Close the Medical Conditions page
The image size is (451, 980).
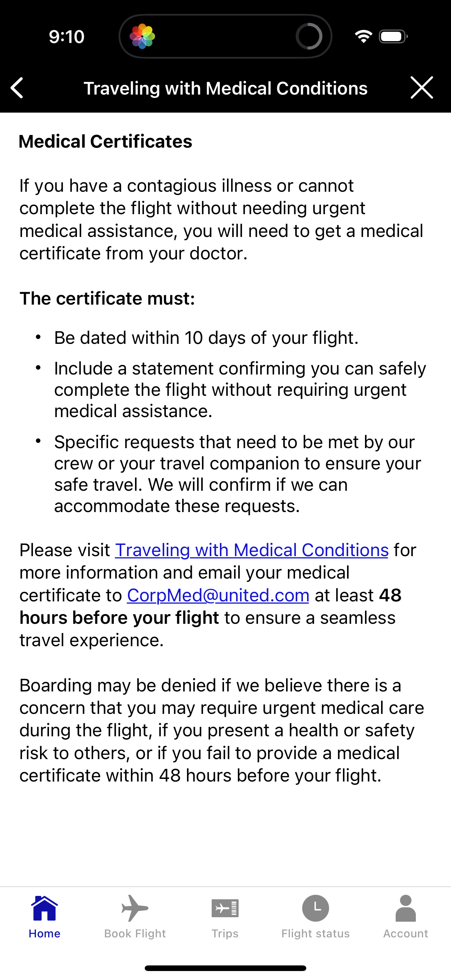422,87
